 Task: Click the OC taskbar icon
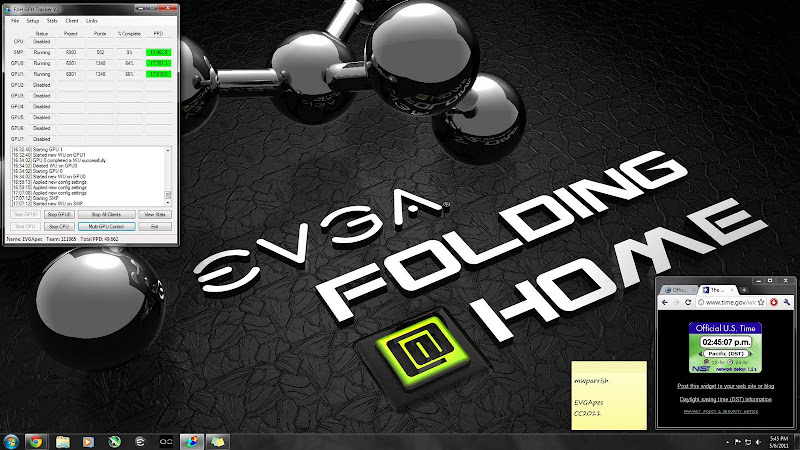166,441
